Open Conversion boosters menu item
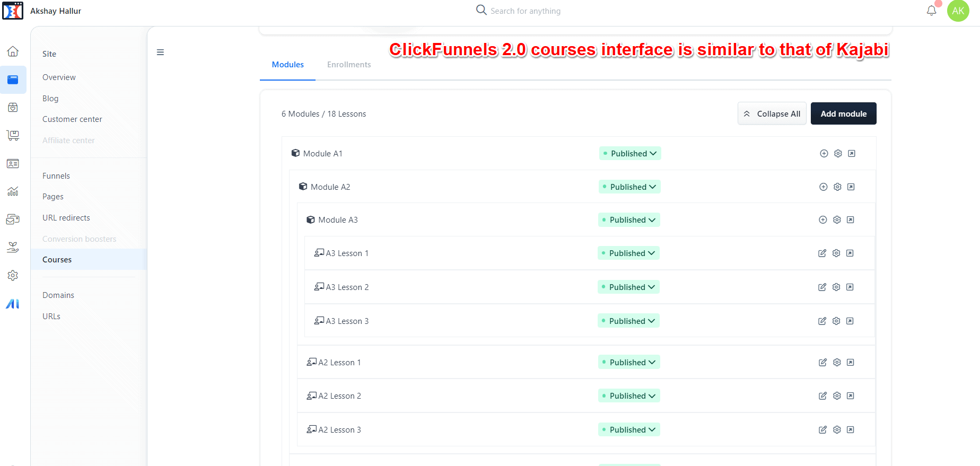Image resolution: width=980 pixels, height=466 pixels. click(79, 239)
